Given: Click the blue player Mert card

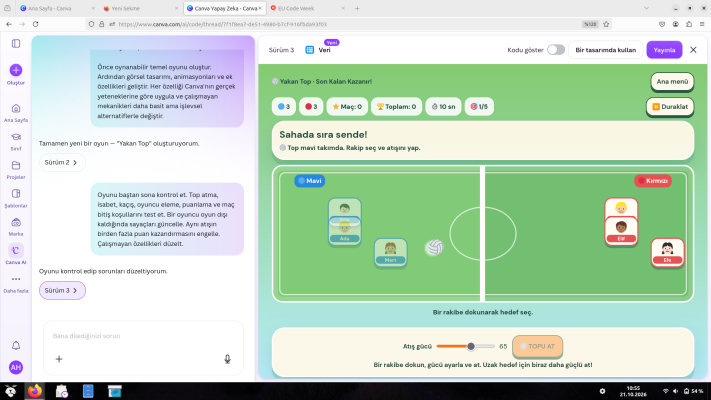Looking at the screenshot, I should (390, 253).
